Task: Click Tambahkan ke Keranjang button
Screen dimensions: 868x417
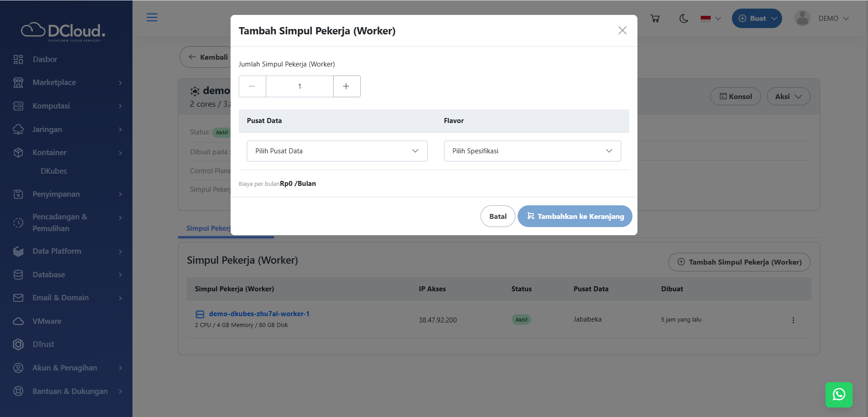Action: (575, 216)
